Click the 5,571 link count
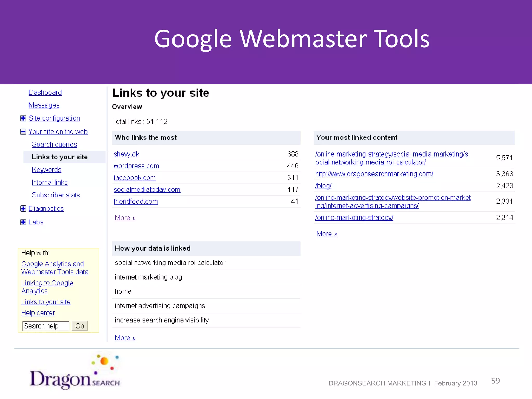 pyautogui.click(x=504, y=158)
